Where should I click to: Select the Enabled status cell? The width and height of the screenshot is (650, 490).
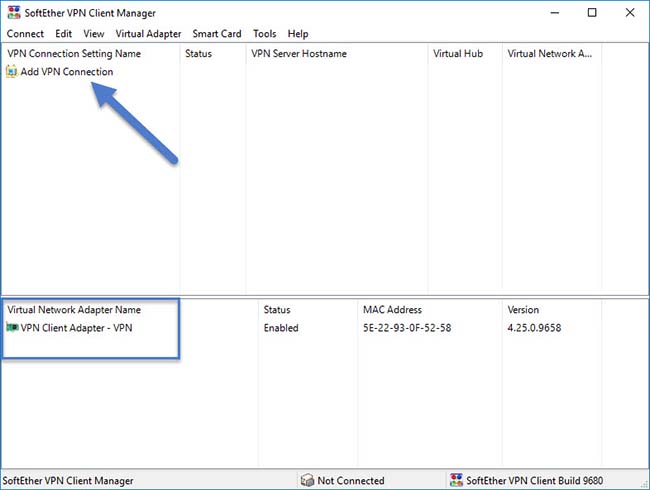pyautogui.click(x=281, y=328)
